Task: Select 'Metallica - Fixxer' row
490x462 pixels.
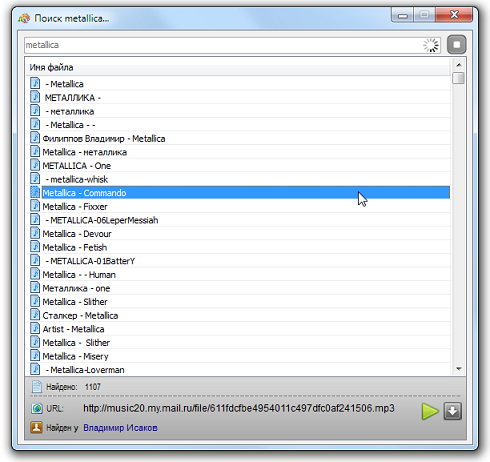Action: pos(238,206)
